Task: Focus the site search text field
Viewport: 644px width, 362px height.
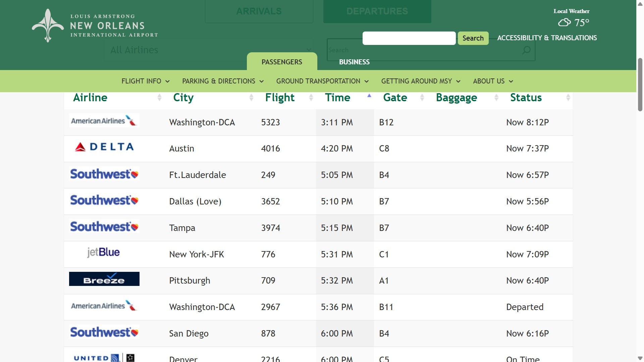Action: click(409, 38)
